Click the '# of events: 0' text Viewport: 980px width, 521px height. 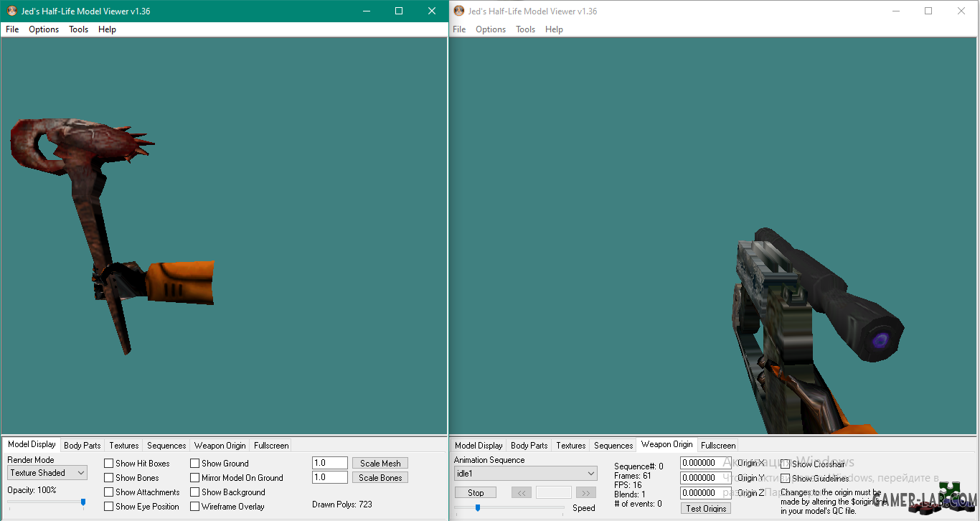pyautogui.click(x=638, y=504)
